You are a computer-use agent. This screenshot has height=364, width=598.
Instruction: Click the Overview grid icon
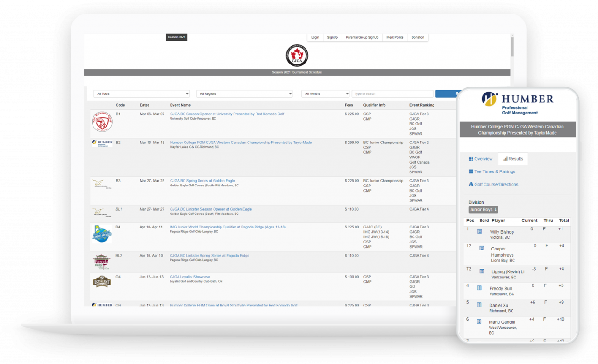[470, 158]
